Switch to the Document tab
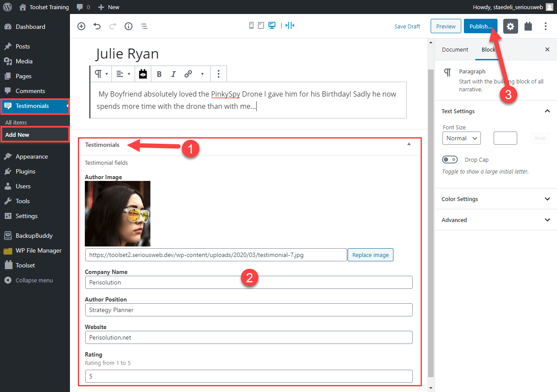Screen dimensions: 557x392 pyautogui.click(x=455, y=49)
